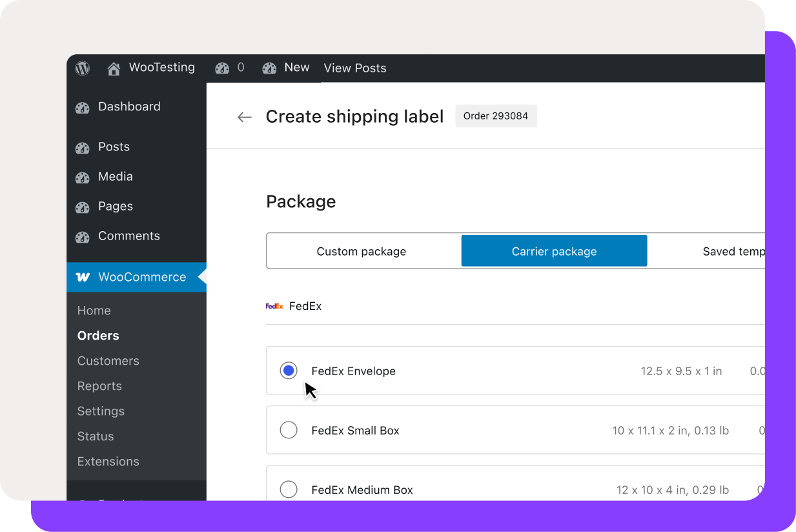Viewport: 796px width, 532px height.
Task: Click the gauge icon next to 0
Action: click(222, 68)
